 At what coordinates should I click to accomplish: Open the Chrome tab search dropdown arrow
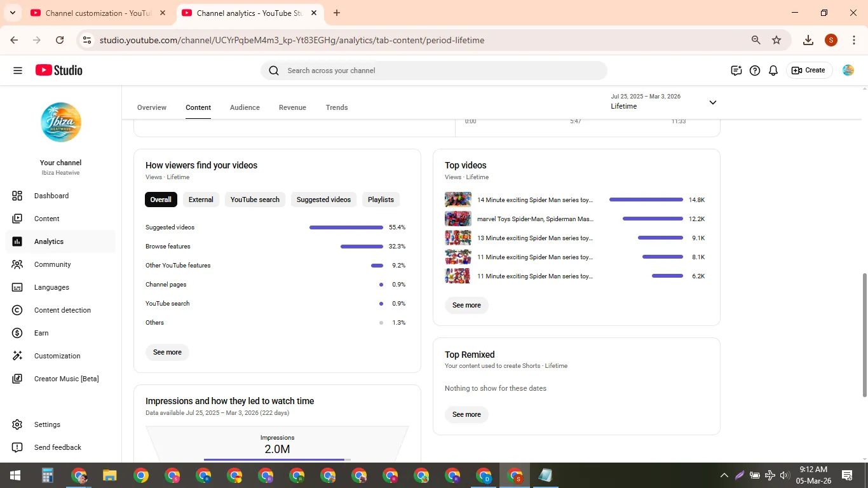tap(12, 13)
